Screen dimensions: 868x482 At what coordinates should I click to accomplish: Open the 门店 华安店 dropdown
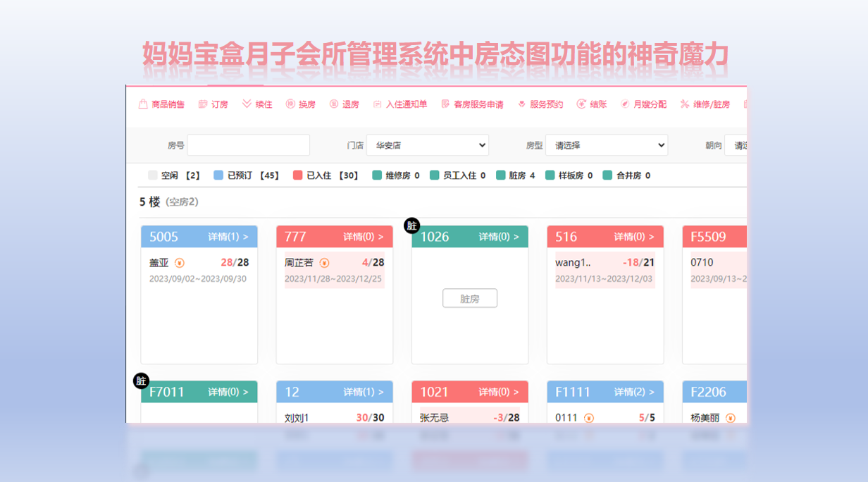[428, 145]
